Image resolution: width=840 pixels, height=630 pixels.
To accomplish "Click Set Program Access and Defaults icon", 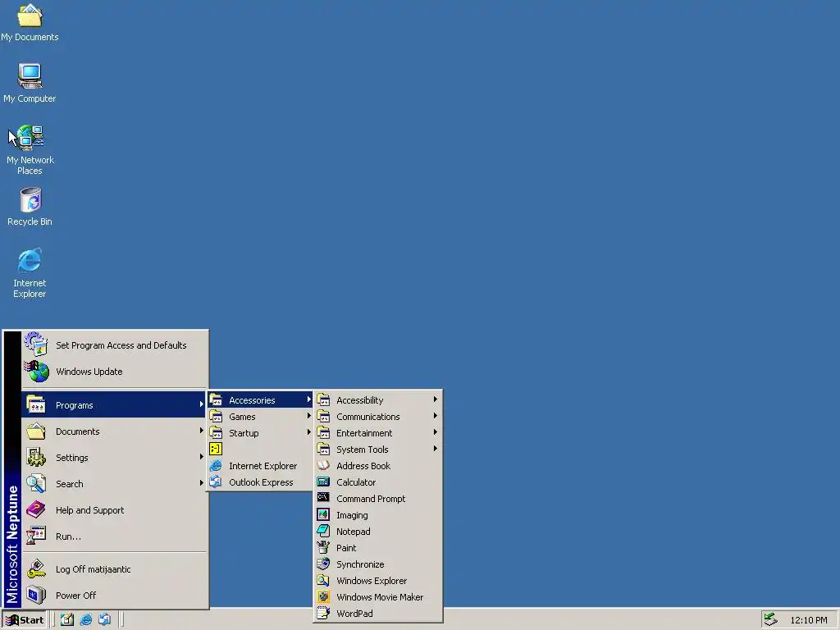I will [36, 345].
